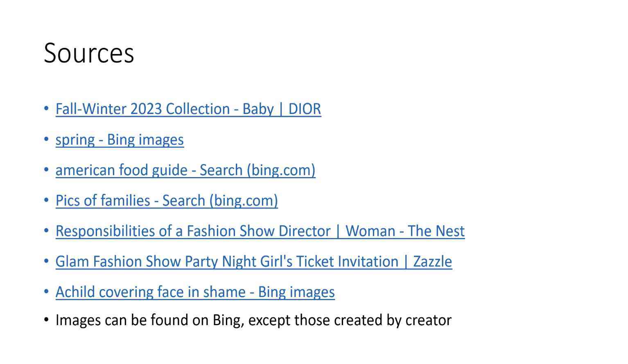Visit Responsibilities of a Fashion Show Director link
This screenshot has width=628, height=364.
pos(260,231)
